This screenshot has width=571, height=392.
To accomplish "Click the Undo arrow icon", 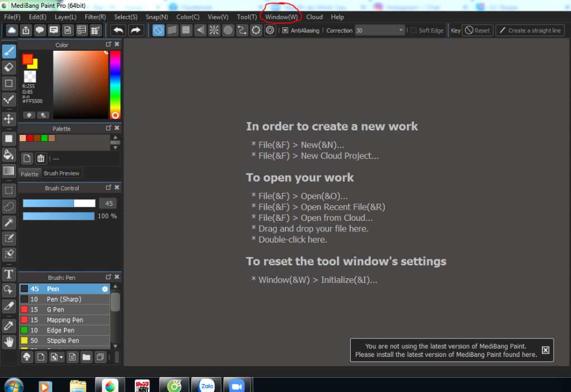I will (118, 30).
